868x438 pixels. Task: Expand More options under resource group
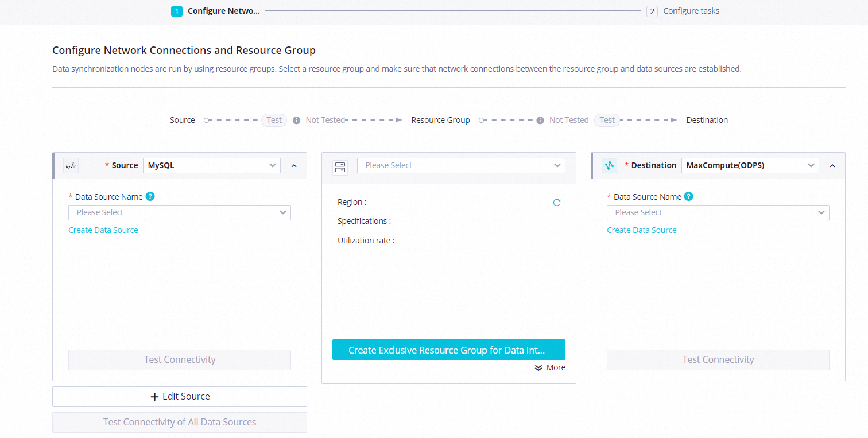click(550, 367)
